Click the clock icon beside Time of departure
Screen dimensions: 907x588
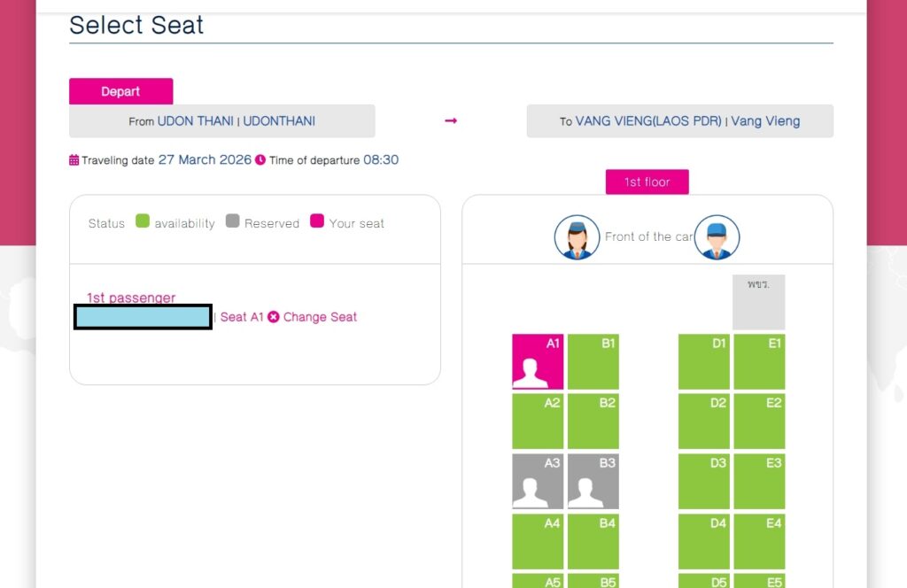(260, 160)
